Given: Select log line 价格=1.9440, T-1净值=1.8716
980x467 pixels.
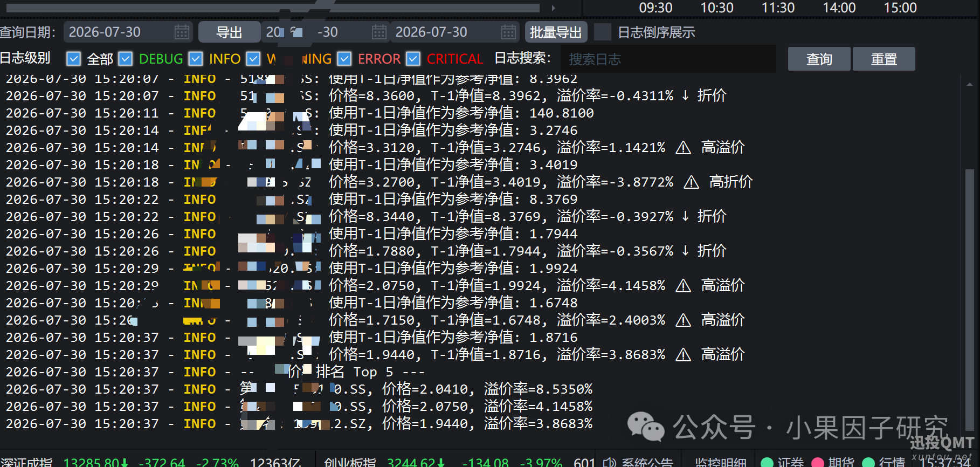Looking at the screenshot, I should [x=375, y=355].
